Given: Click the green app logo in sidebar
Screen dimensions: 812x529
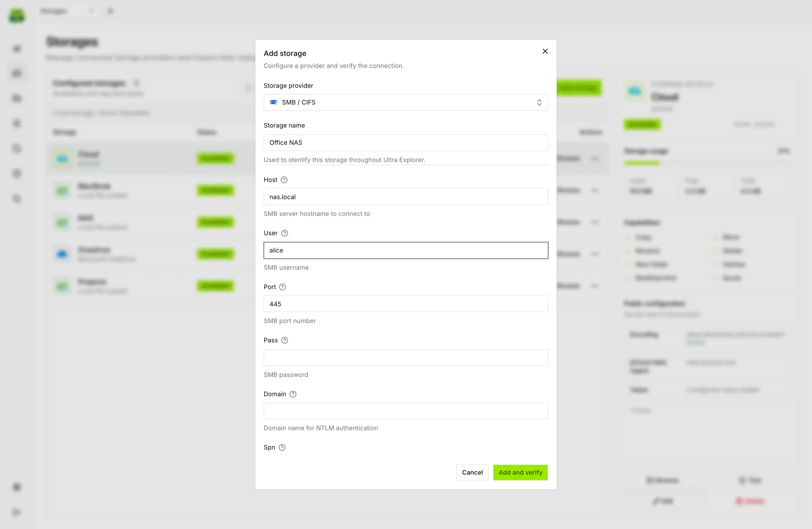Looking at the screenshot, I should (x=17, y=16).
